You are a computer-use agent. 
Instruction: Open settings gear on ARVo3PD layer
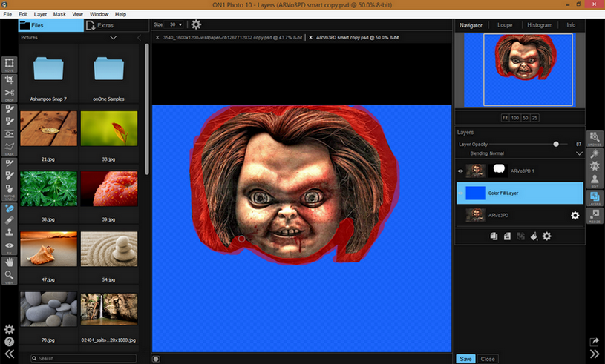574,215
